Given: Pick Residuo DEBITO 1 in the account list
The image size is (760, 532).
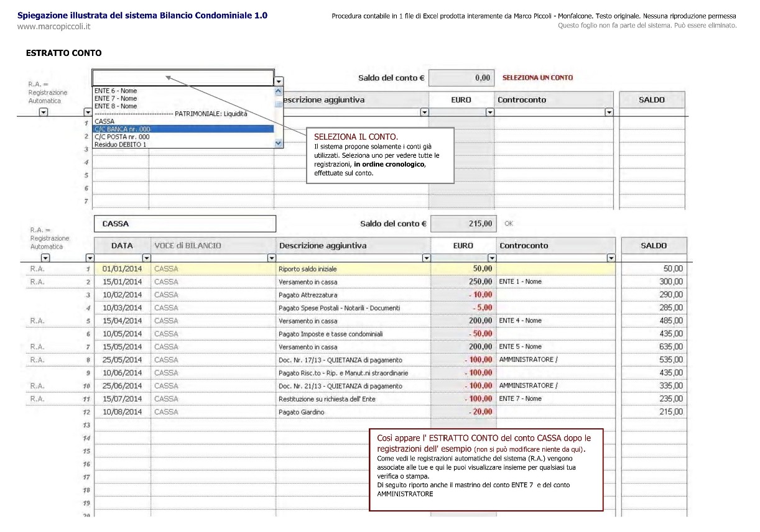Looking at the screenshot, I should click(183, 144).
